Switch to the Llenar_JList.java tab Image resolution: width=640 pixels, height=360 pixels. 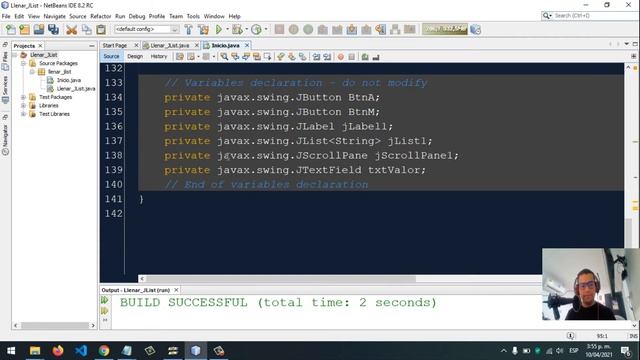169,45
